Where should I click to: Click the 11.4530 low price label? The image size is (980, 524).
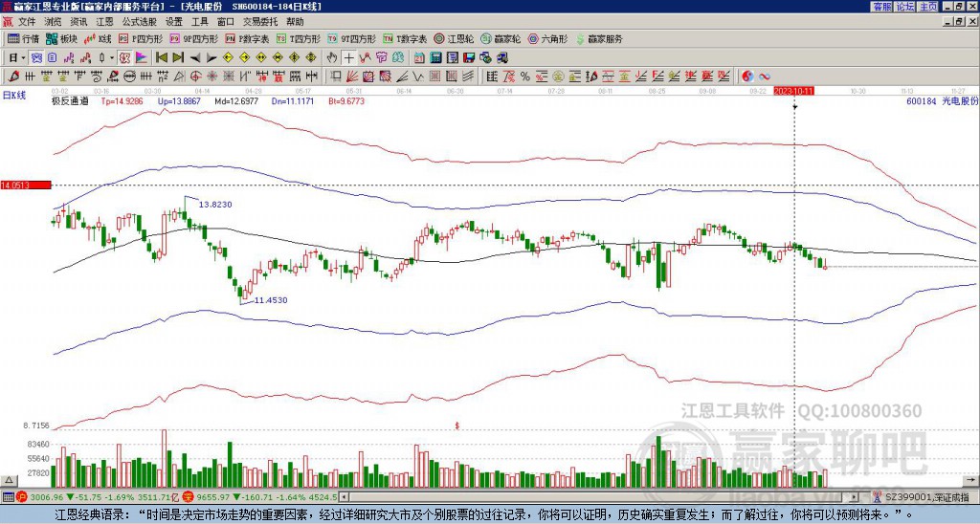(x=271, y=300)
